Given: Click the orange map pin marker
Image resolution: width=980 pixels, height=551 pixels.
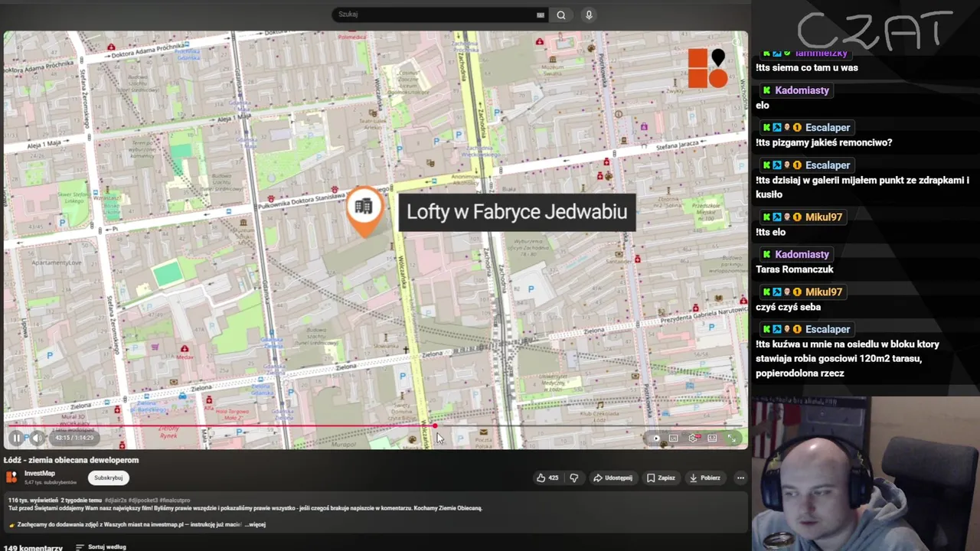Looking at the screenshot, I should click(x=364, y=211).
